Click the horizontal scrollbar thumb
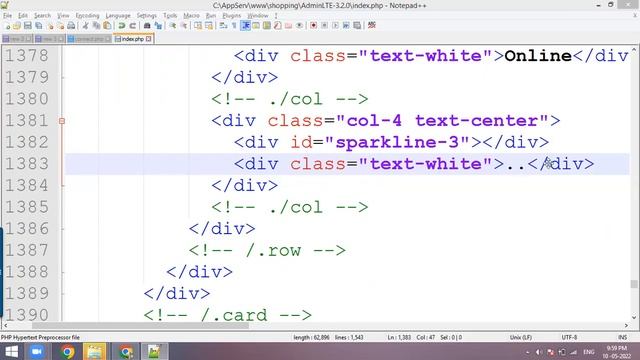Viewport: 640px width, 360px height. point(140,325)
